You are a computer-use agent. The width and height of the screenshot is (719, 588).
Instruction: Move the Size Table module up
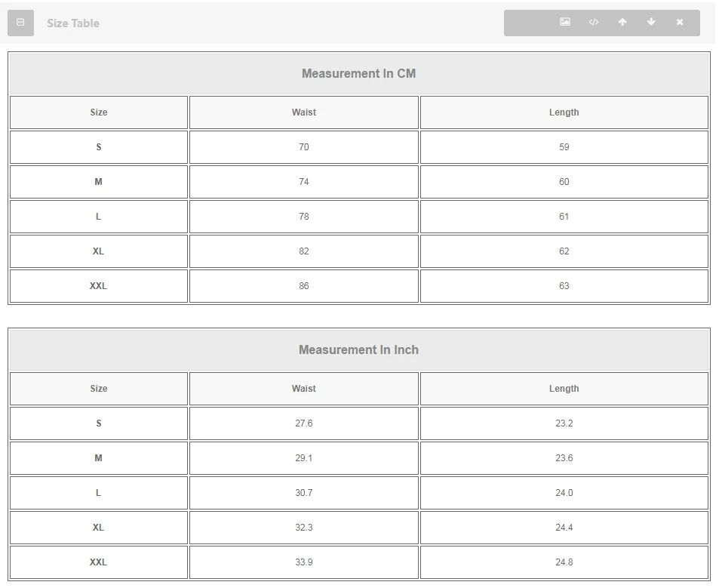pos(622,23)
